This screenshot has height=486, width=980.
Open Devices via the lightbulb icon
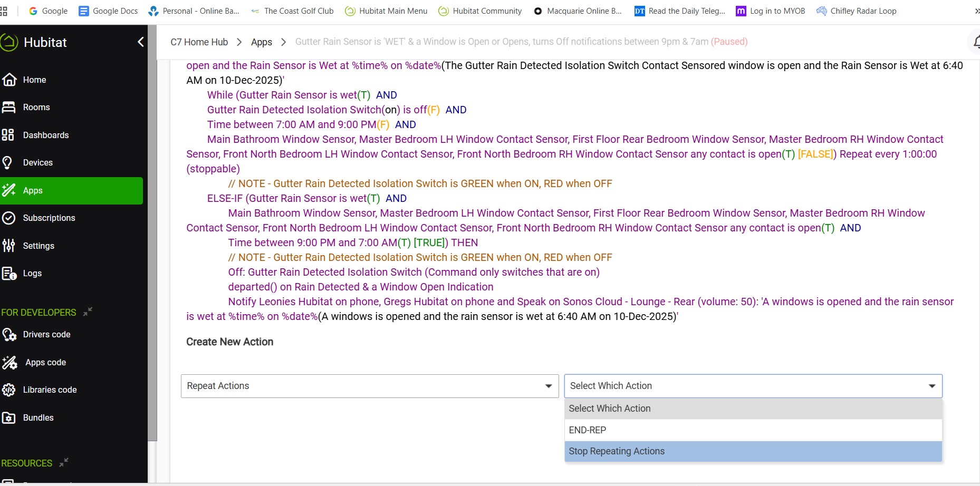click(8, 163)
